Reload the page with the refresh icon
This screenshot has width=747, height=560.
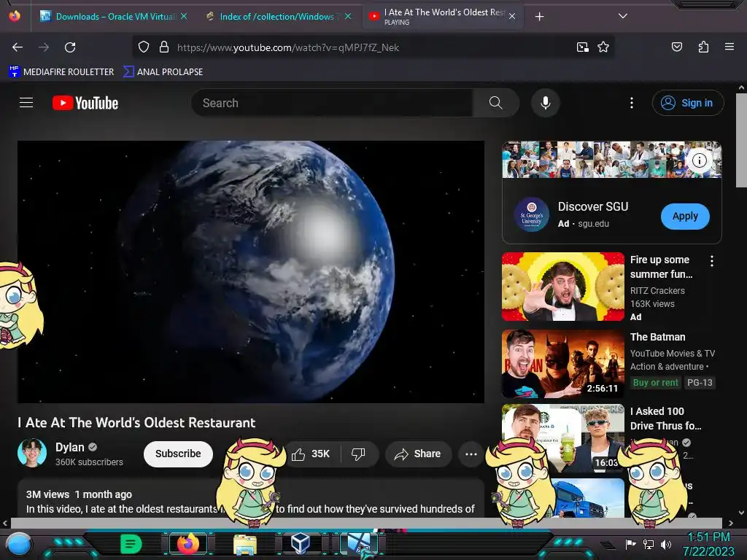pos(70,47)
